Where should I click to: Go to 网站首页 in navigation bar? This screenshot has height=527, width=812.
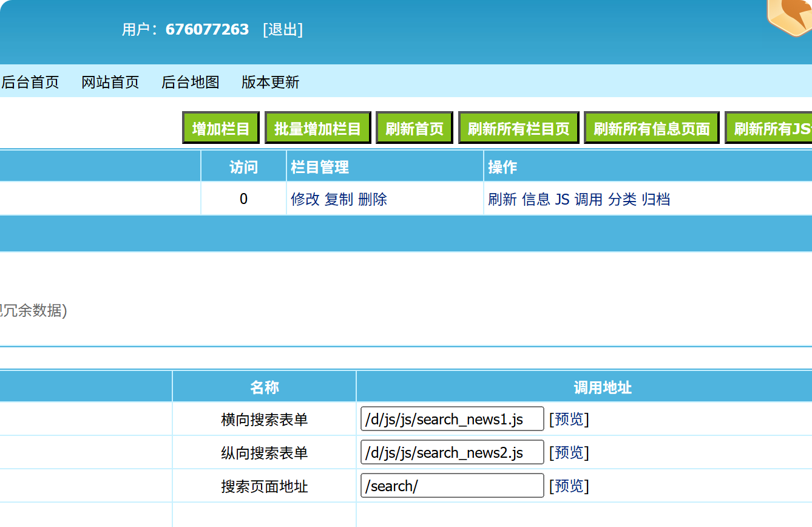tap(110, 82)
